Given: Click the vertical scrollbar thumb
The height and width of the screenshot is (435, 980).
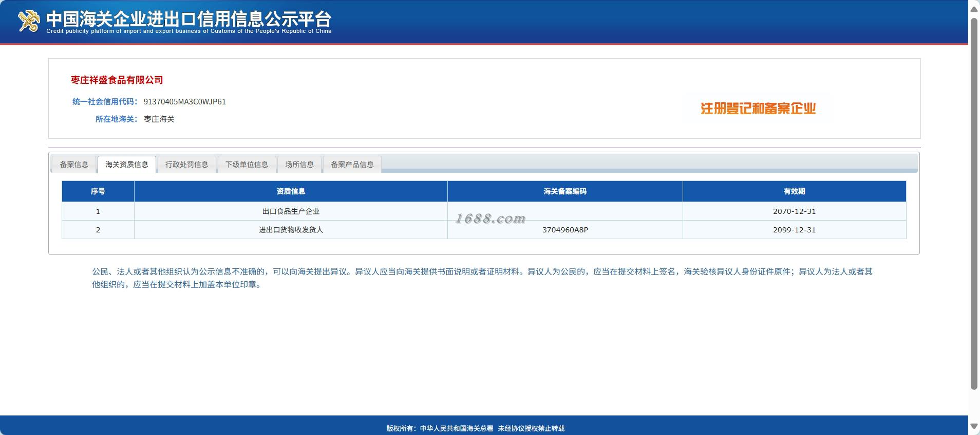Looking at the screenshot, I should [x=974, y=204].
